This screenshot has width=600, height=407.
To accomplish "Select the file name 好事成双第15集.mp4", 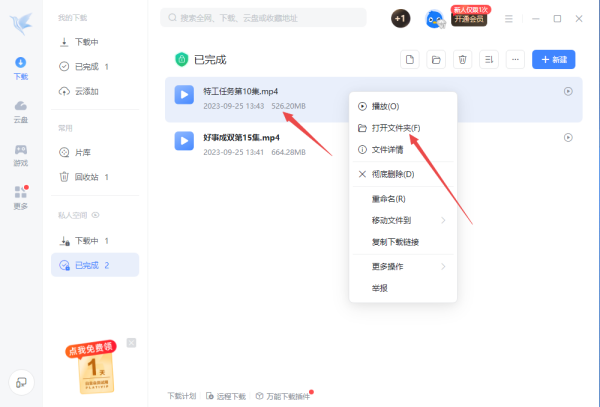I will (241, 138).
